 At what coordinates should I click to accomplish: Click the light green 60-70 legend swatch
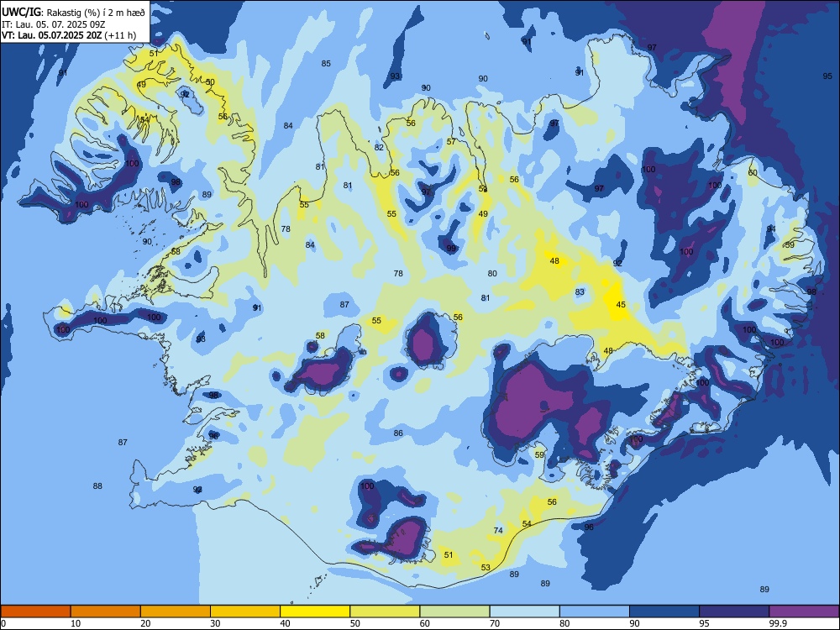(x=454, y=612)
